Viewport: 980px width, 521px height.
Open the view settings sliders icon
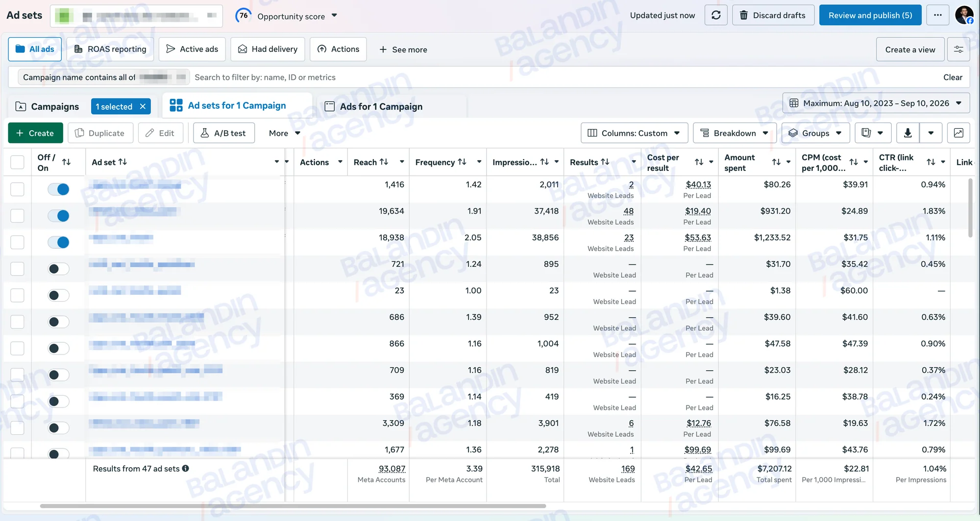[958, 49]
